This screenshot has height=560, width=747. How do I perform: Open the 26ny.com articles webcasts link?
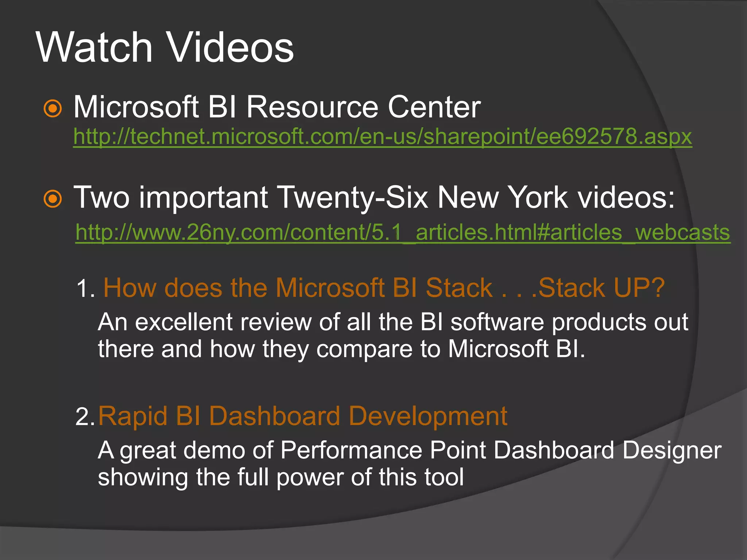click(x=403, y=233)
